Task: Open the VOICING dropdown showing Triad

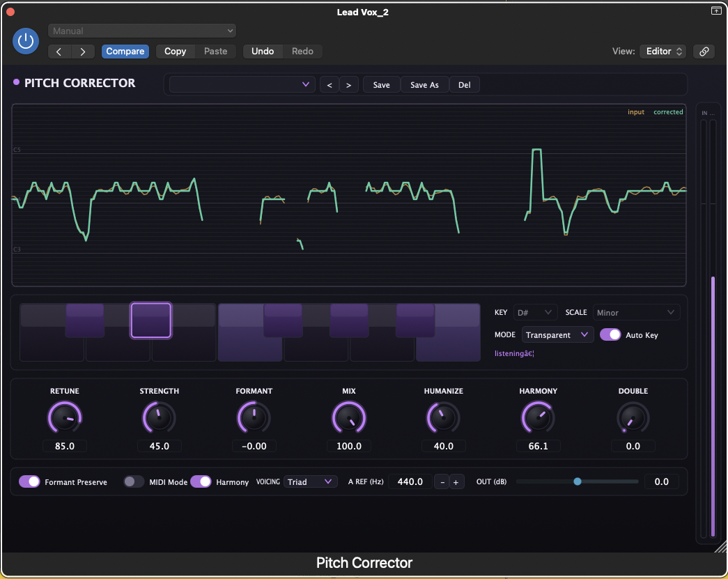Action: pos(310,482)
